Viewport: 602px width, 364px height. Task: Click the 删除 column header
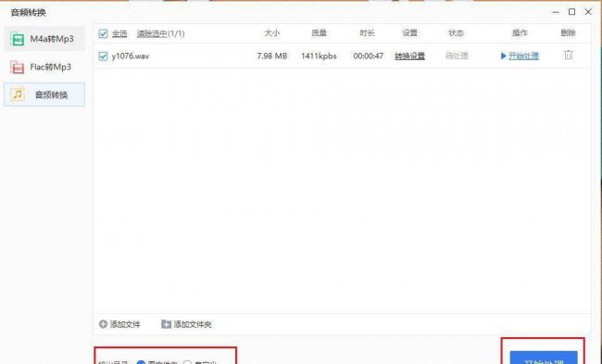568,33
